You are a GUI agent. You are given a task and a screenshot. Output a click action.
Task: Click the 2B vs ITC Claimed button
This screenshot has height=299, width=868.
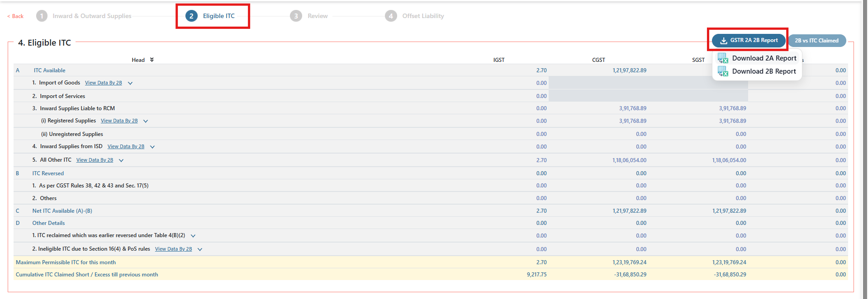point(816,41)
